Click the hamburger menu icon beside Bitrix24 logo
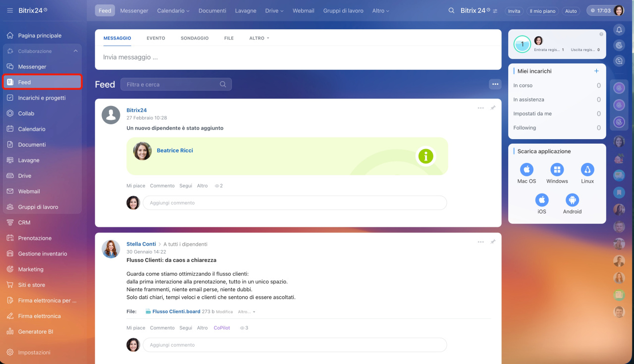Screen dimensions: 634x364 10,10
